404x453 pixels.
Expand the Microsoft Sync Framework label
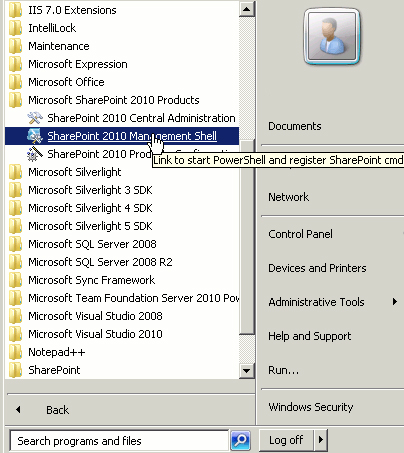point(92,280)
